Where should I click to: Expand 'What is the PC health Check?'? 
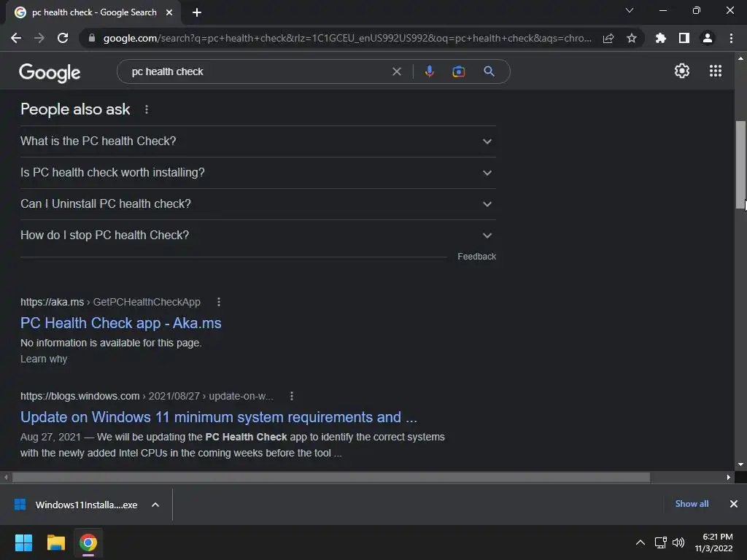click(x=258, y=141)
